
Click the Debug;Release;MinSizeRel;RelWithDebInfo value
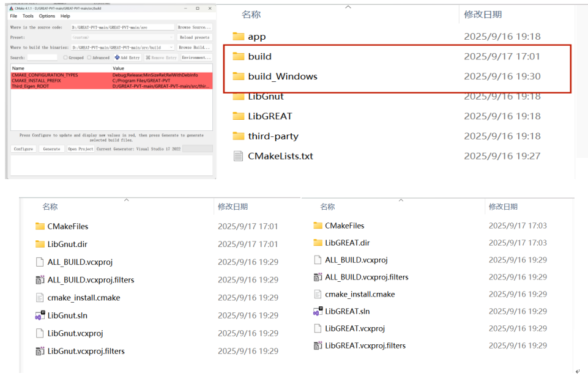click(x=155, y=75)
